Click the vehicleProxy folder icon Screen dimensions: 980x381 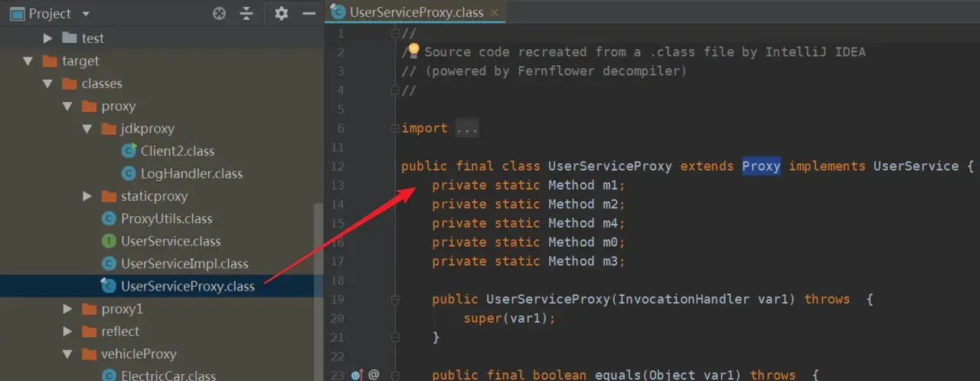point(89,354)
